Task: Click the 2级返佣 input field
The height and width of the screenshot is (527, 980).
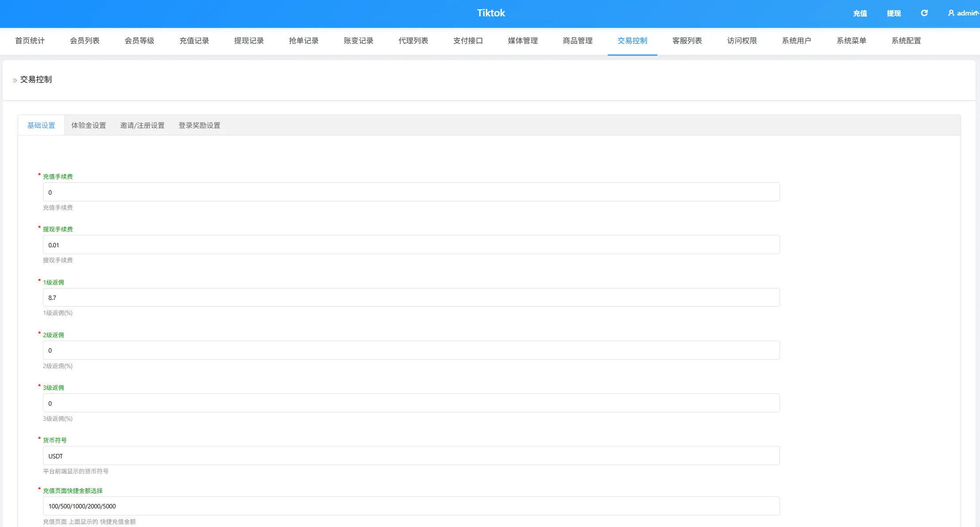Action: coord(411,350)
